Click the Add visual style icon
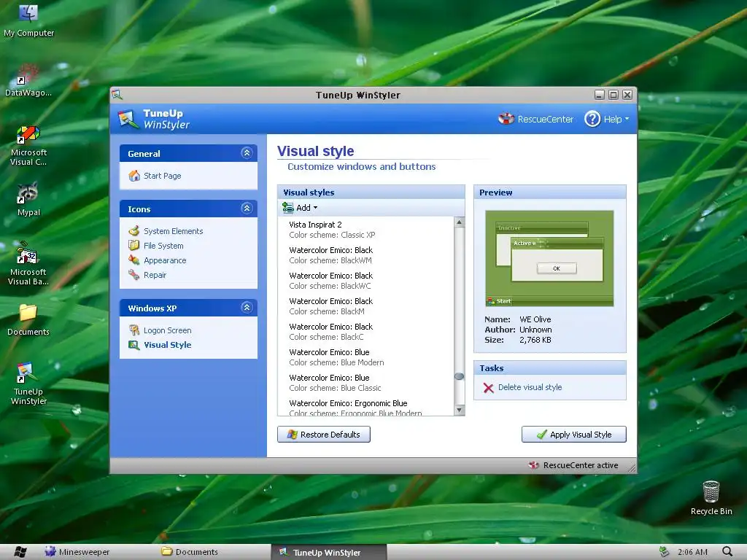 pos(287,208)
